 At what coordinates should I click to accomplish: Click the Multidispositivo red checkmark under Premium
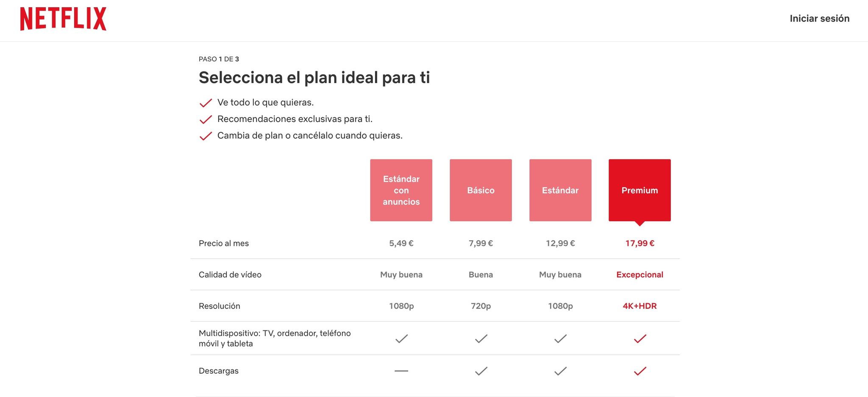click(640, 338)
